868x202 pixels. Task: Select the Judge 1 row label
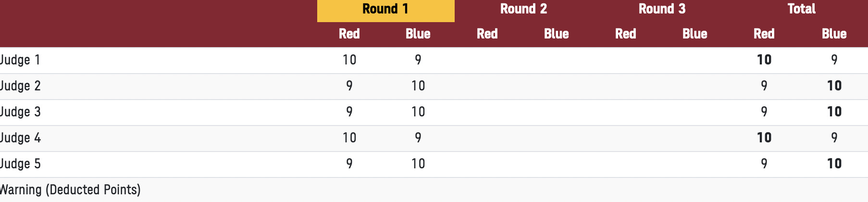20,60
